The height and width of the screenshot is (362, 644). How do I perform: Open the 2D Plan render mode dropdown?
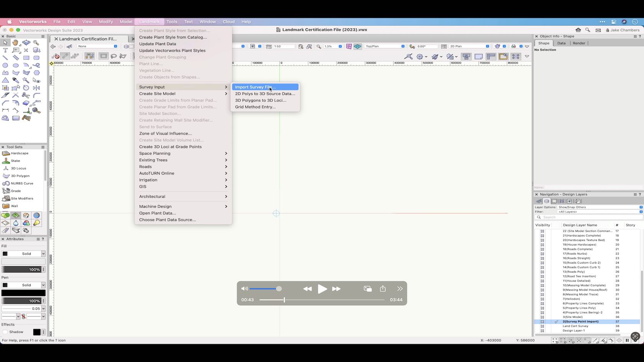point(469,46)
